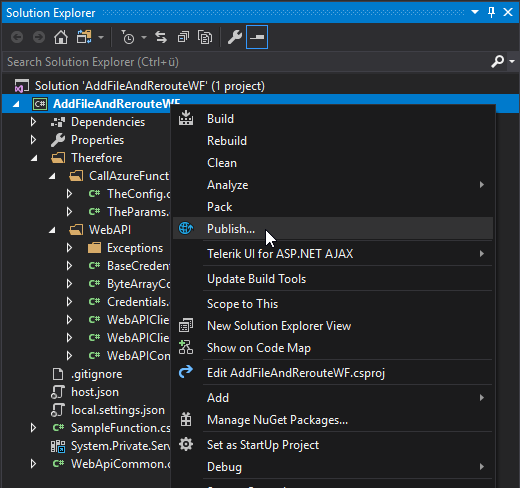Choose Edit AddFileAndRerouteWF.csproj entry
520x488 pixels.
333,373
